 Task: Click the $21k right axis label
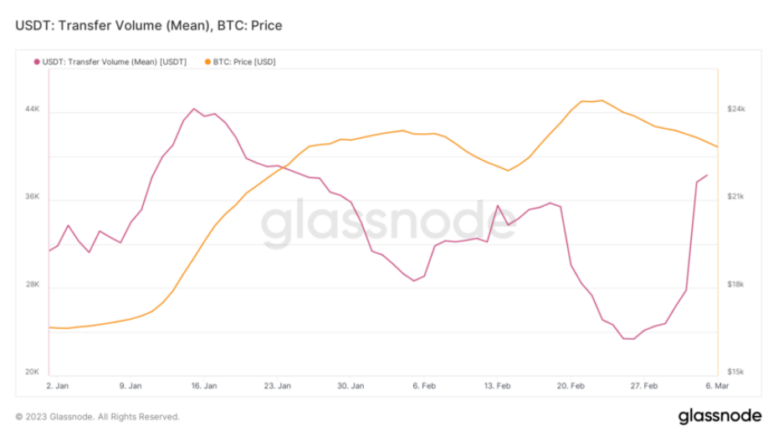click(x=737, y=197)
